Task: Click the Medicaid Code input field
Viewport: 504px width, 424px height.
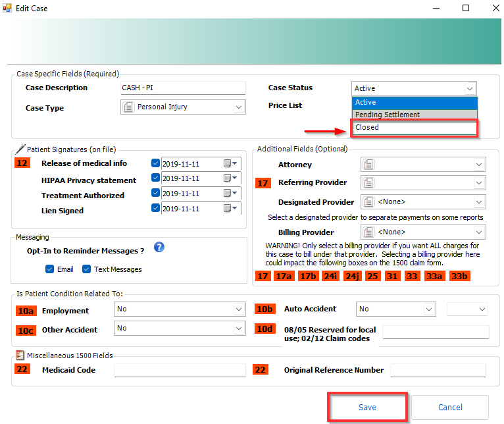Action: pyautogui.click(x=180, y=371)
